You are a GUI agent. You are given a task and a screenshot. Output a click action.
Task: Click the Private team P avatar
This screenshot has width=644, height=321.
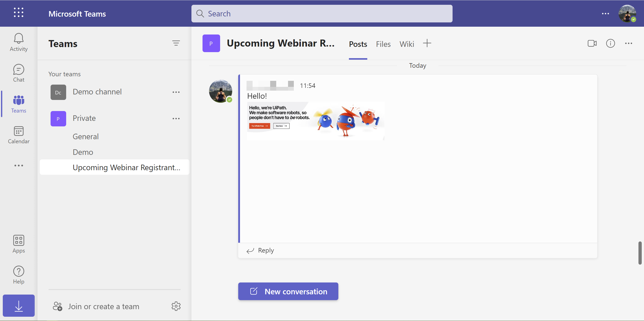click(58, 119)
